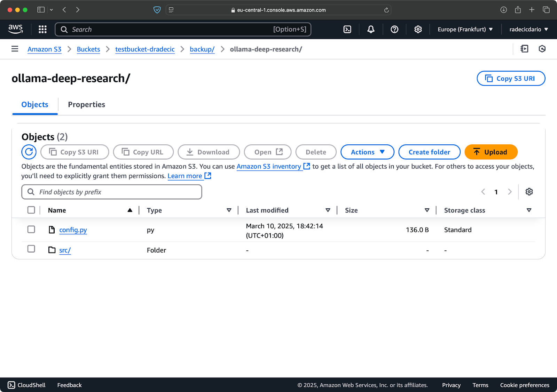Viewport: 557px width, 392px height.
Task: Click Create folder button
Action: point(429,152)
